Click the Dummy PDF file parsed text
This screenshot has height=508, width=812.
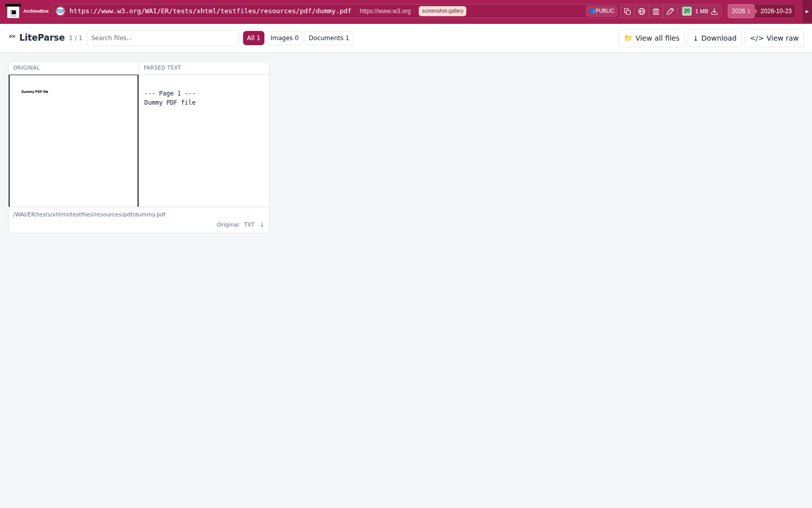point(170,103)
